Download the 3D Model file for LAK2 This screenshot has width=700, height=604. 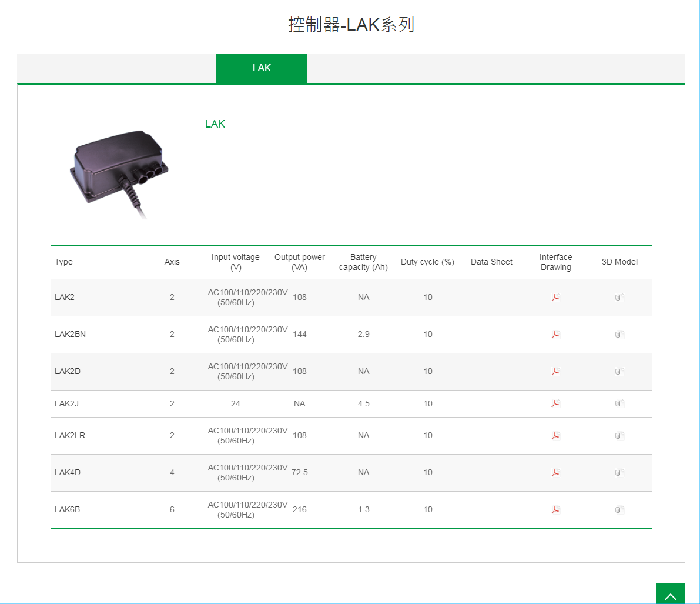[x=618, y=297]
